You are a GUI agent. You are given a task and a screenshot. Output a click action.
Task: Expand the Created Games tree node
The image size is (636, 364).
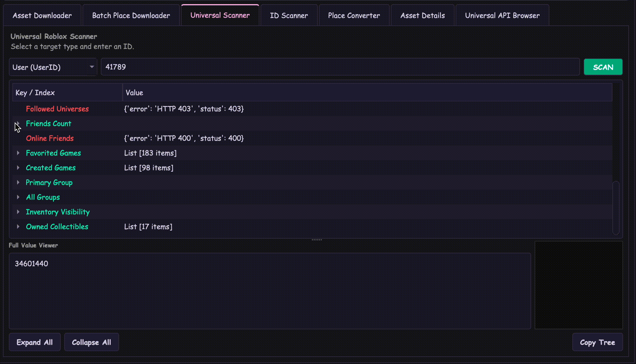(x=18, y=168)
